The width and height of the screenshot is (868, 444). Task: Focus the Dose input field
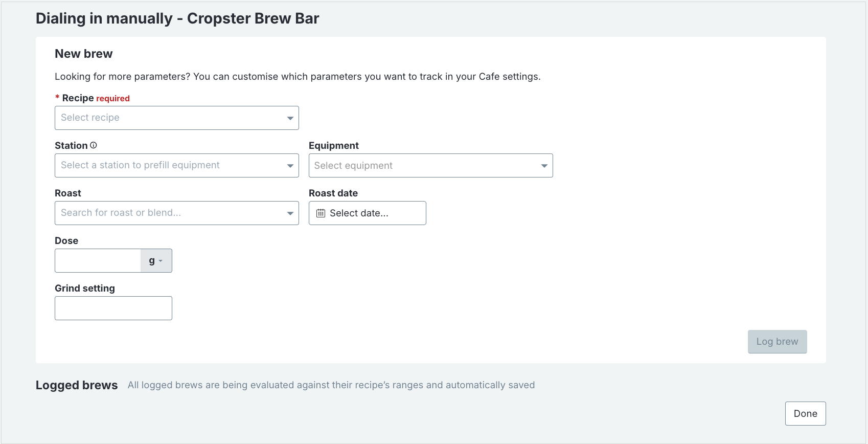[x=98, y=261]
